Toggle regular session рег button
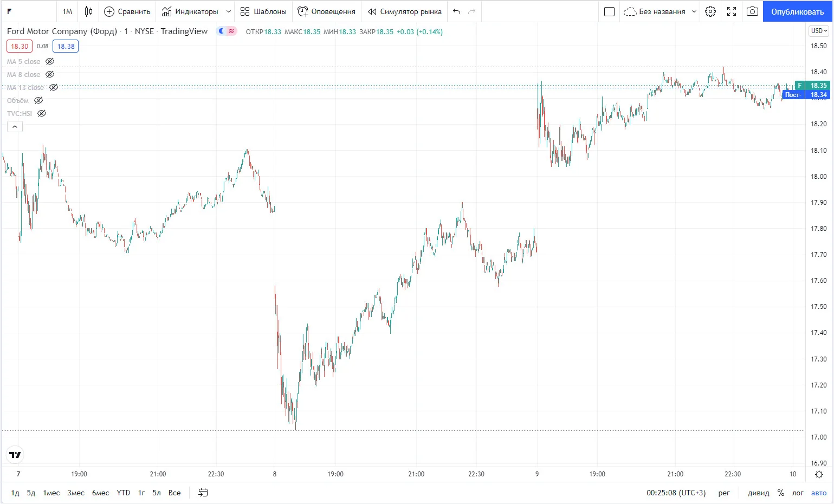834x504 pixels. point(724,493)
